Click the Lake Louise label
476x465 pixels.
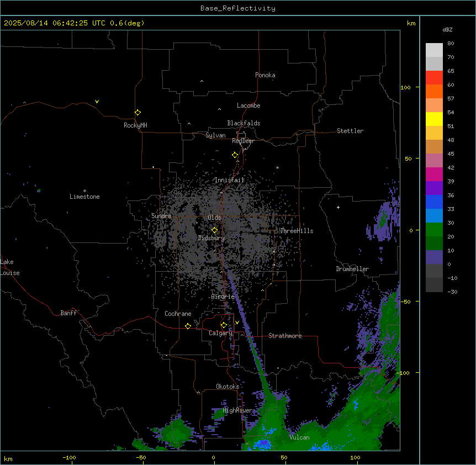tap(10, 267)
